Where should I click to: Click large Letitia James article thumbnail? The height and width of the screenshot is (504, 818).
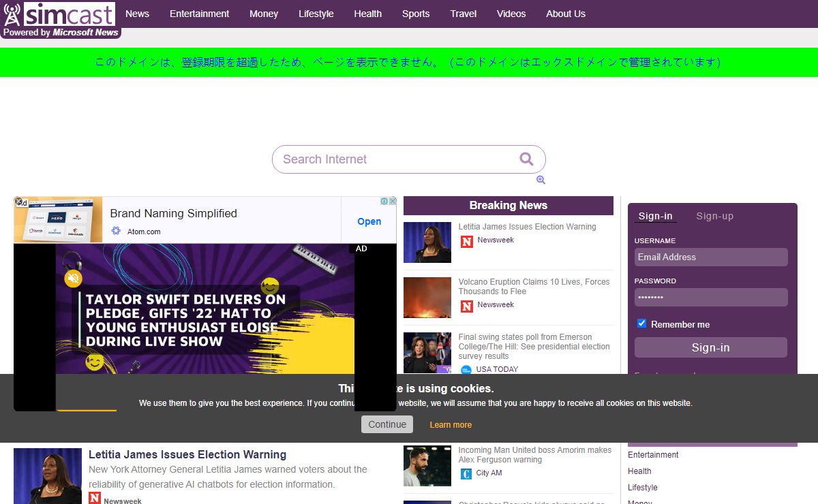click(48, 476)
